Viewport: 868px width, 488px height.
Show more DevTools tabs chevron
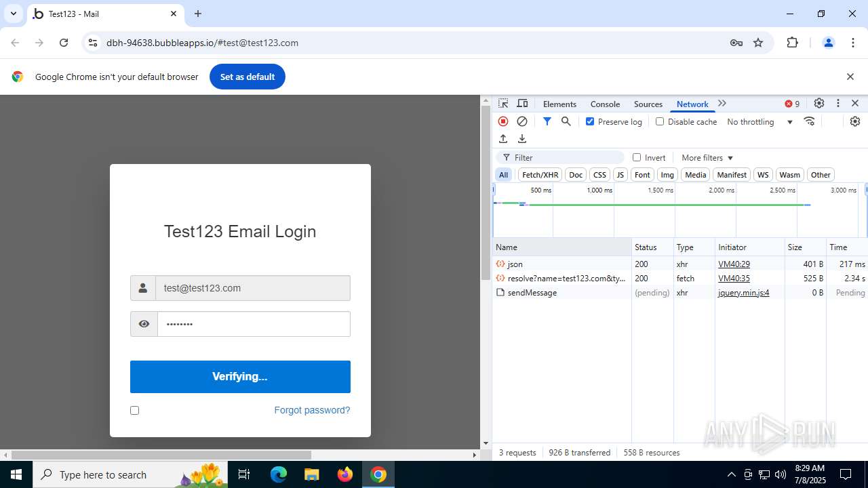click(722, 104)
